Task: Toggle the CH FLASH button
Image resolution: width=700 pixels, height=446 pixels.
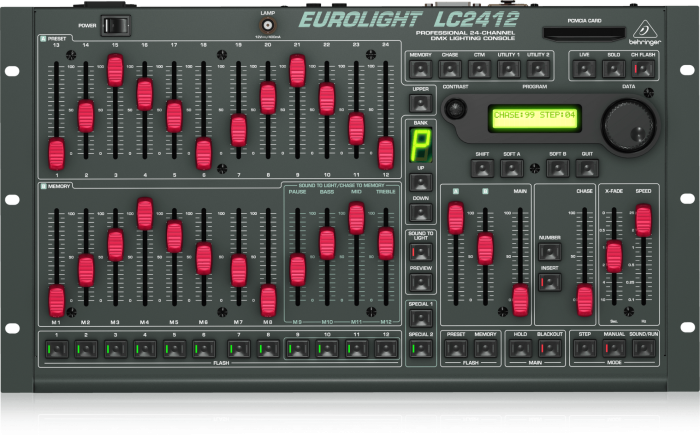Action: click(643, 69)
